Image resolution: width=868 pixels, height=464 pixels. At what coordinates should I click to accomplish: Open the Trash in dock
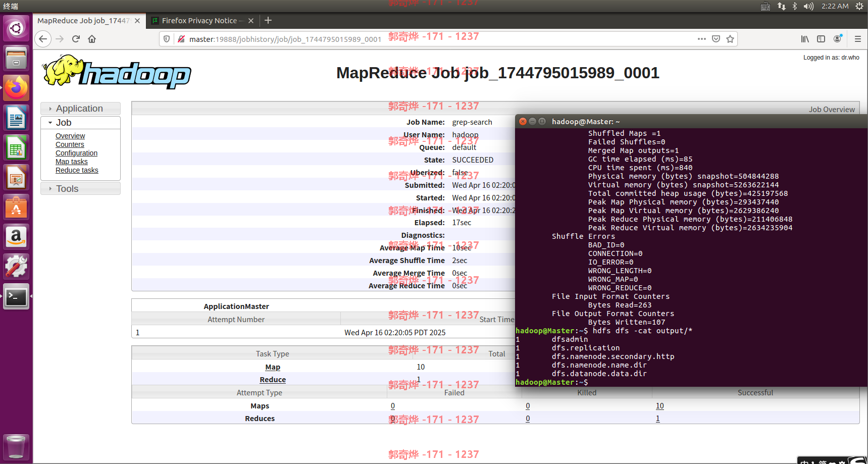pyautogui.click(x=16, y=447)
